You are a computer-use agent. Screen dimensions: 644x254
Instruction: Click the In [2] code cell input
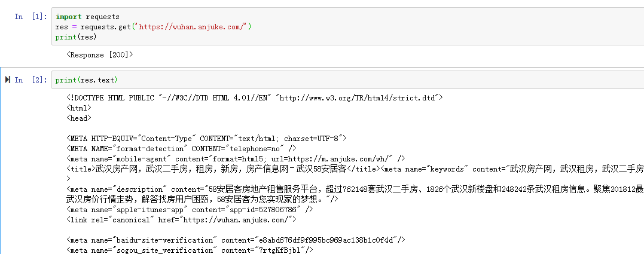[x=347, y=79]
